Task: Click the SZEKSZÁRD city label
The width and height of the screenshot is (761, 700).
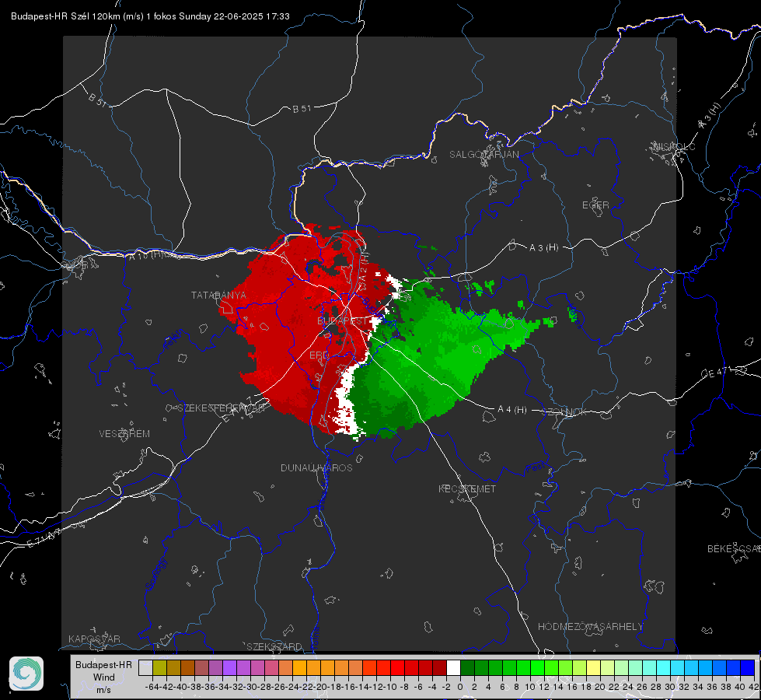Action: tap(274, 646)
